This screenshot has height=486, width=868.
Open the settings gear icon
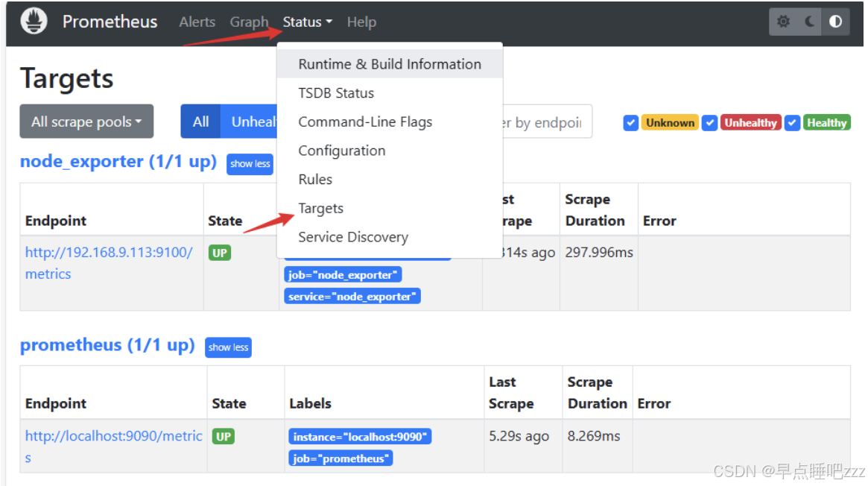point(783,22)
